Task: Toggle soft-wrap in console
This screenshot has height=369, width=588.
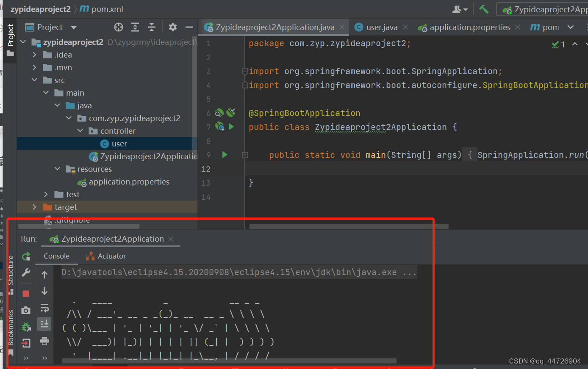Action: point(44,308)
